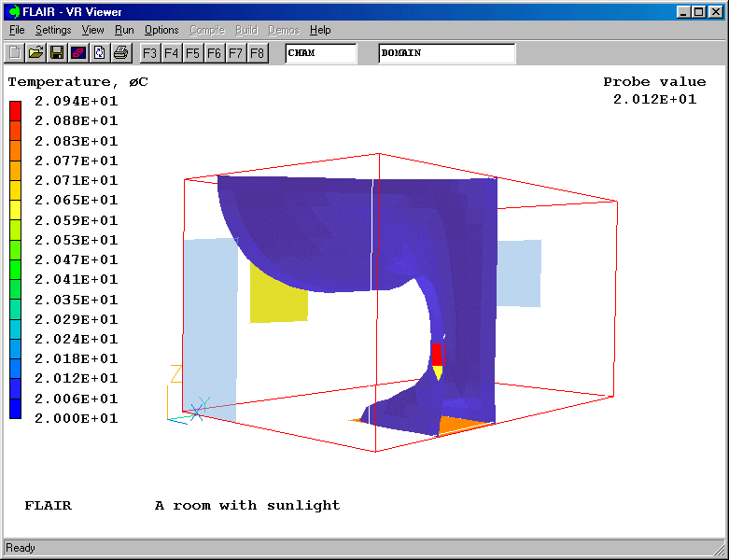The width and height of the screenshot is (729, 560).
Task: Open the File menu
Action: (17, 31)
